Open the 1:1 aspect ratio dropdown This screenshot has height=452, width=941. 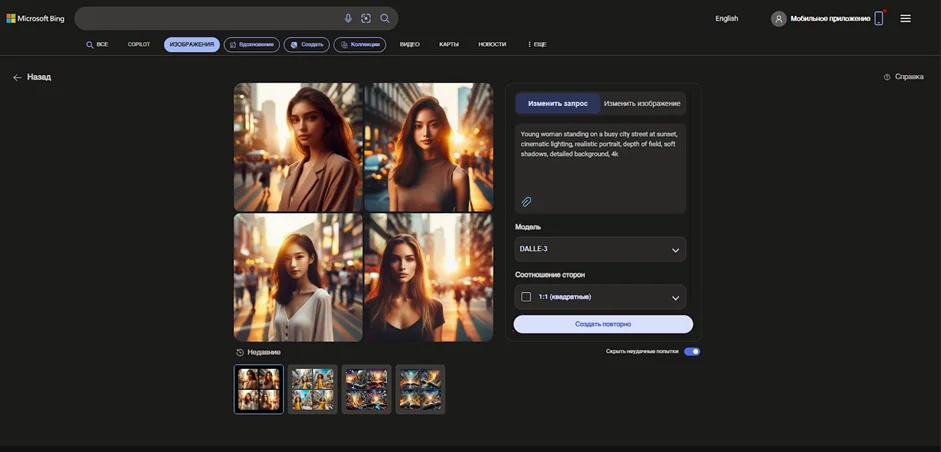[x=600, y=297]
